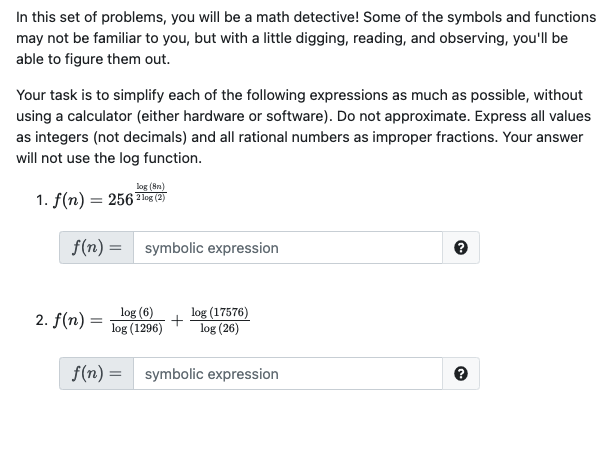Click the log(6) over log(1296) fraction

click(137, 320)
